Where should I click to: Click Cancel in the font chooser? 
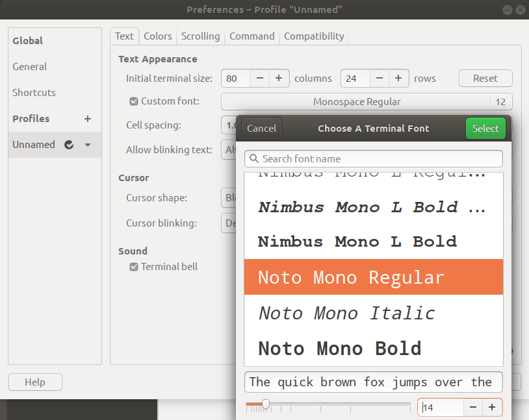coord(261,129)
